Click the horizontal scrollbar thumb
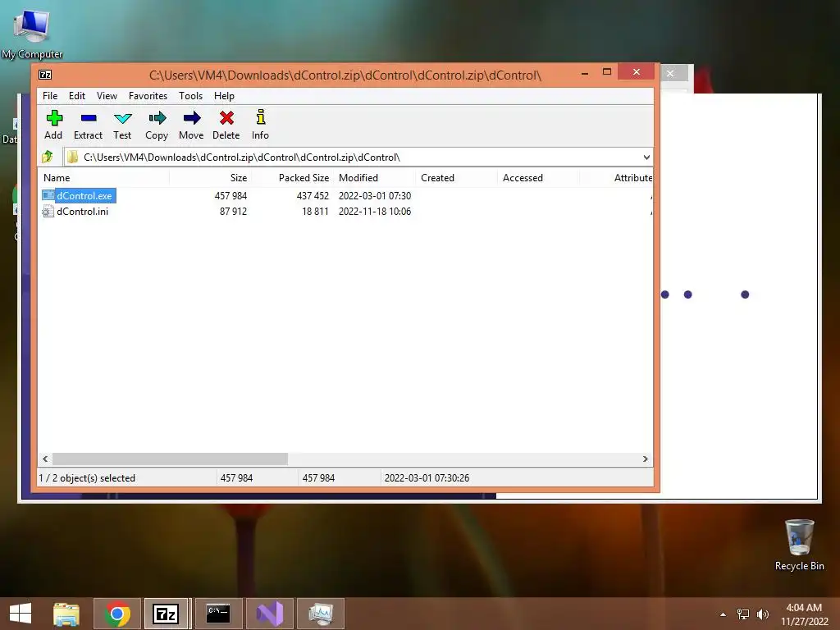The width and height of the screenshot is (840, 630). click(171, 459)
